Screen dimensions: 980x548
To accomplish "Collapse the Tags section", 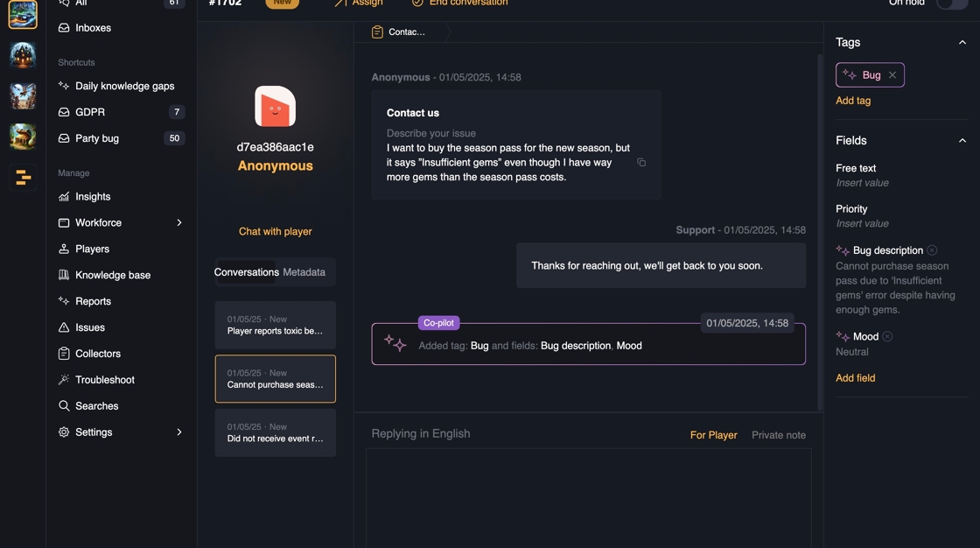I will tap(962, 43).
